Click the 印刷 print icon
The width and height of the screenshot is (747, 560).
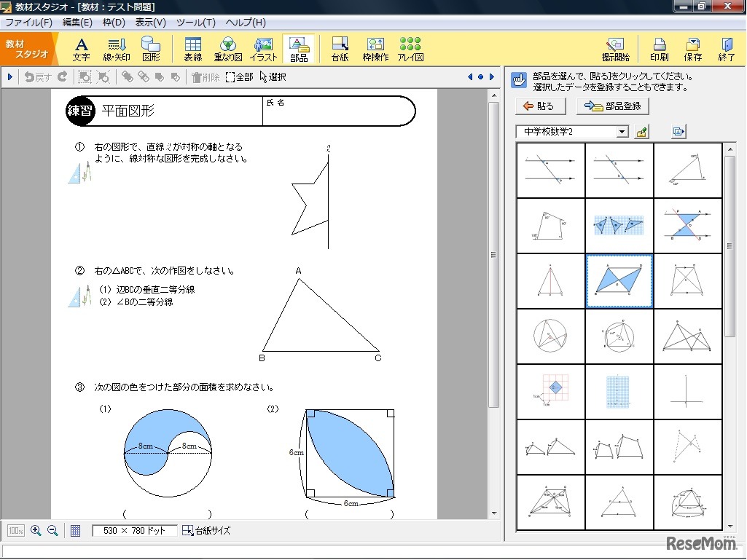(660, 50)
